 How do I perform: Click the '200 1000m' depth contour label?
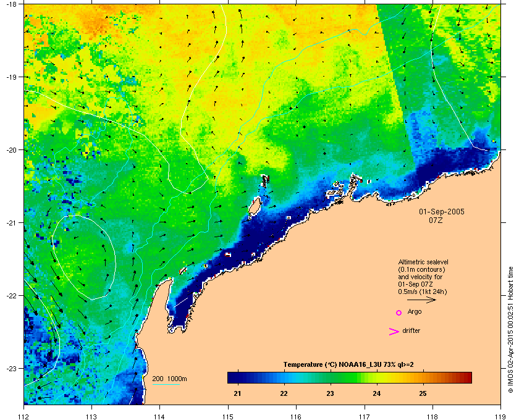[x=169, y=379]
